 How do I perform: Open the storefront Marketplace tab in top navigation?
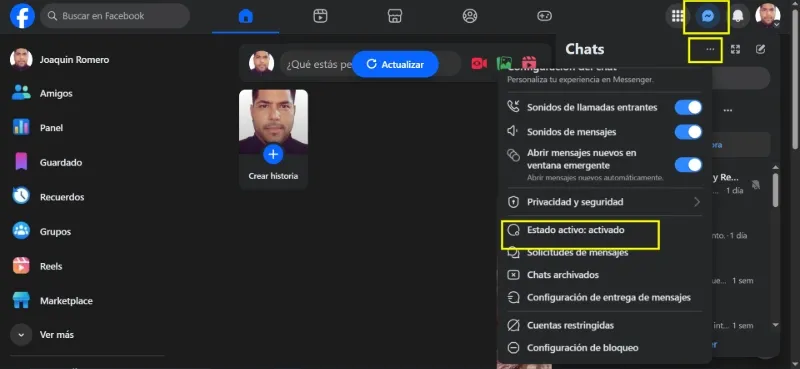(395, 16)
